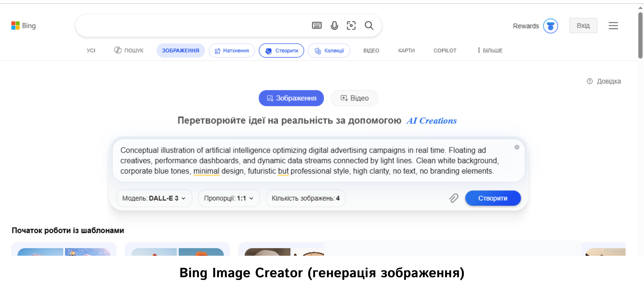The height and width of the screenshot is (294, 644).
Task: Click the magnifying glass search icon
Action: tap(369, 26)
